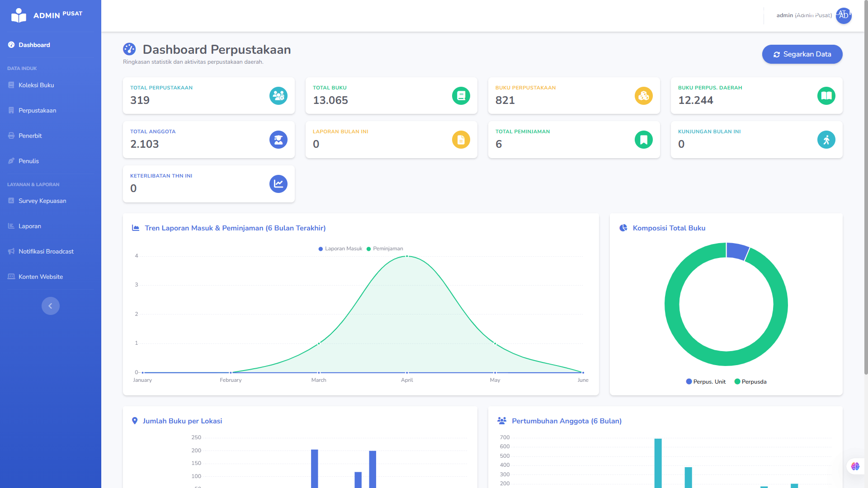Select Koleksi Buku from the sidebar

click(x=51, y=85)
